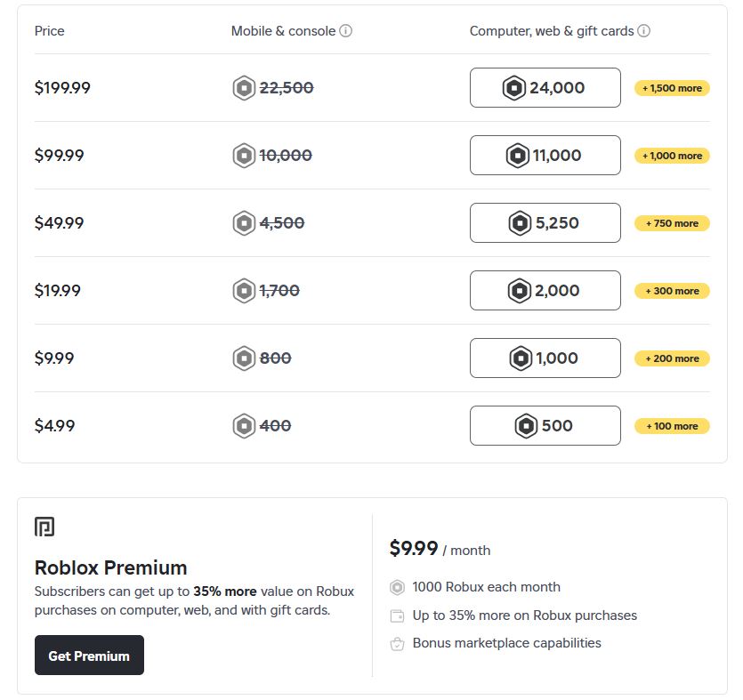
Task: Select the 1,000 Robux purchase option
Action: (x=545, y=358)
